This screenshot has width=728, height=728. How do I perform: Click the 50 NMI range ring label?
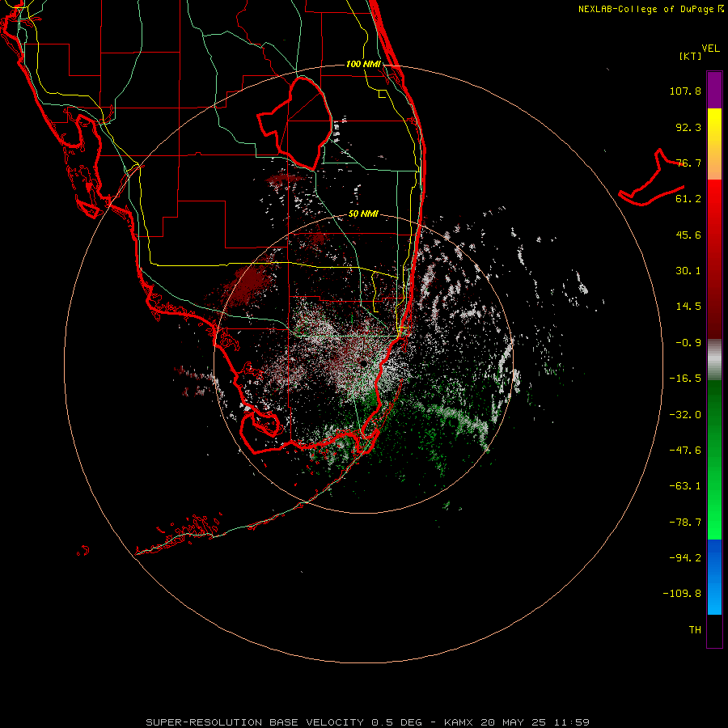point(363,214)
